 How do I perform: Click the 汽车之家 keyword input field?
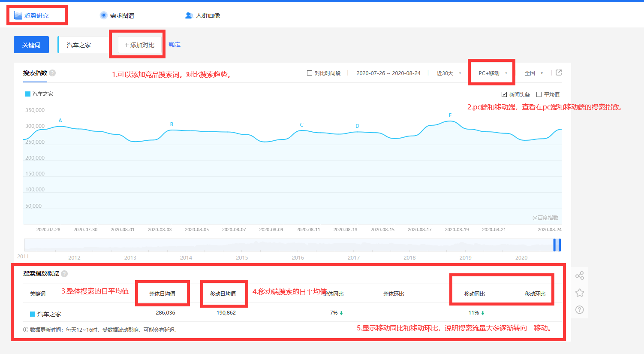coord(84,45)
